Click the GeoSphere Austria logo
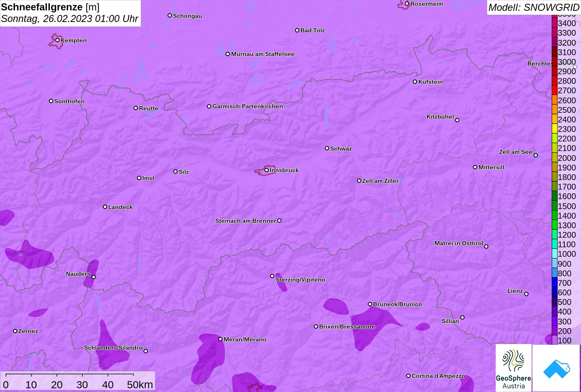Screen dimensions: 581x392 (513, 368)
